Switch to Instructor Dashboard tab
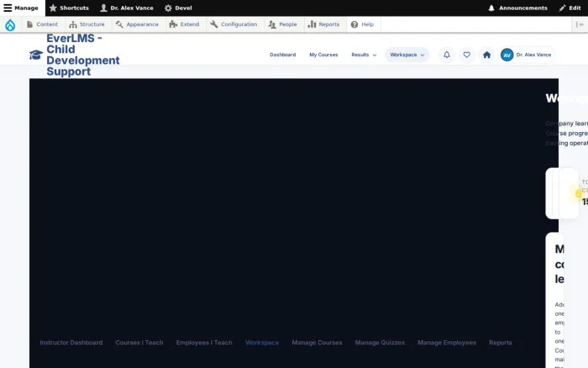This screenshot has width=588, height=368. pos(71,343)
